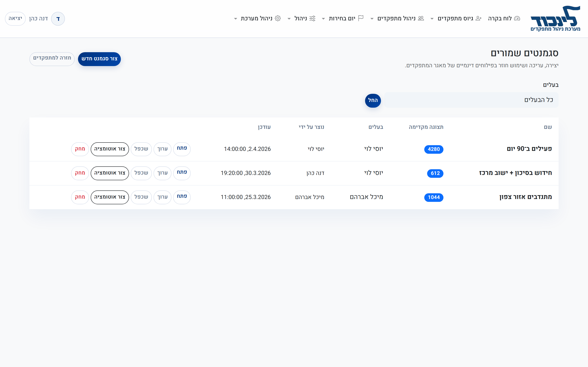
Task: Click the sliders management icon
Action: pyautogui.click(x=312, y=18)
